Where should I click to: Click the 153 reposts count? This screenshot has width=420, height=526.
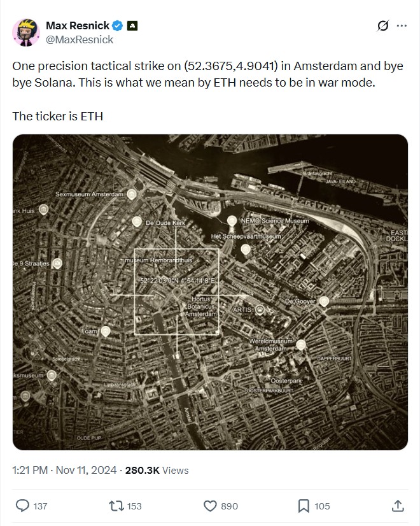pyautogui.click(x=134, y=506)
